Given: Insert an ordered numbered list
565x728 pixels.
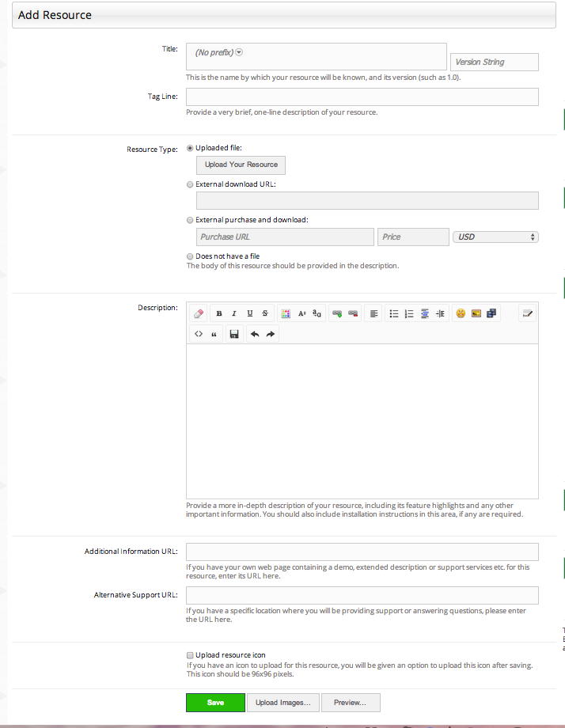Looking at the screenshot, I should coord(409,313).
